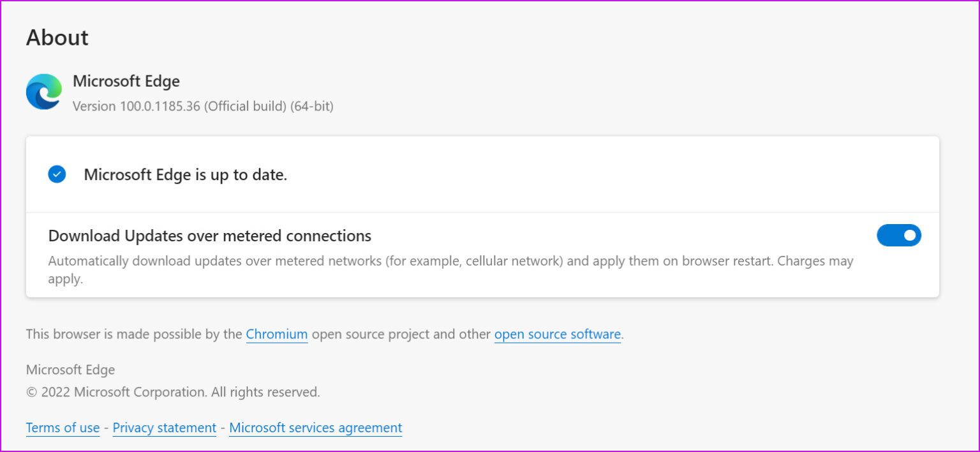
Task: Click the About page heading
Action: pyautogui.click(x=57, y=38)
